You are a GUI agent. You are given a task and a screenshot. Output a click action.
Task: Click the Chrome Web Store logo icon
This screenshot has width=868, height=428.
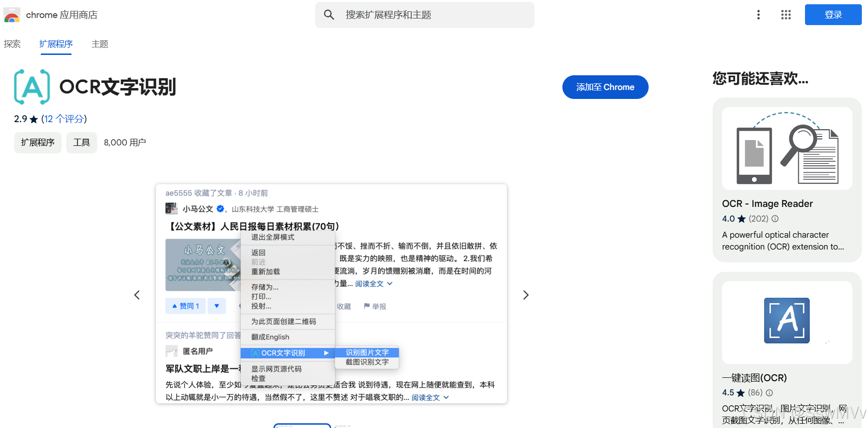pyautogui.click(x=12, y=15)
